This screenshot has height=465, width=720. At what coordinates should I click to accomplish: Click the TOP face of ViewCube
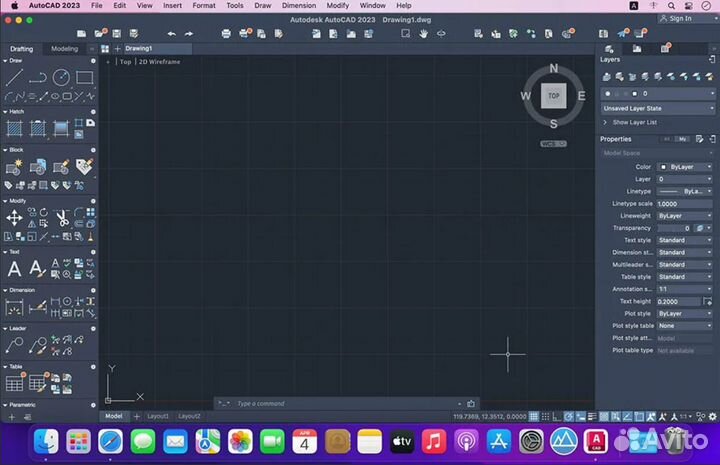point(553,95)
